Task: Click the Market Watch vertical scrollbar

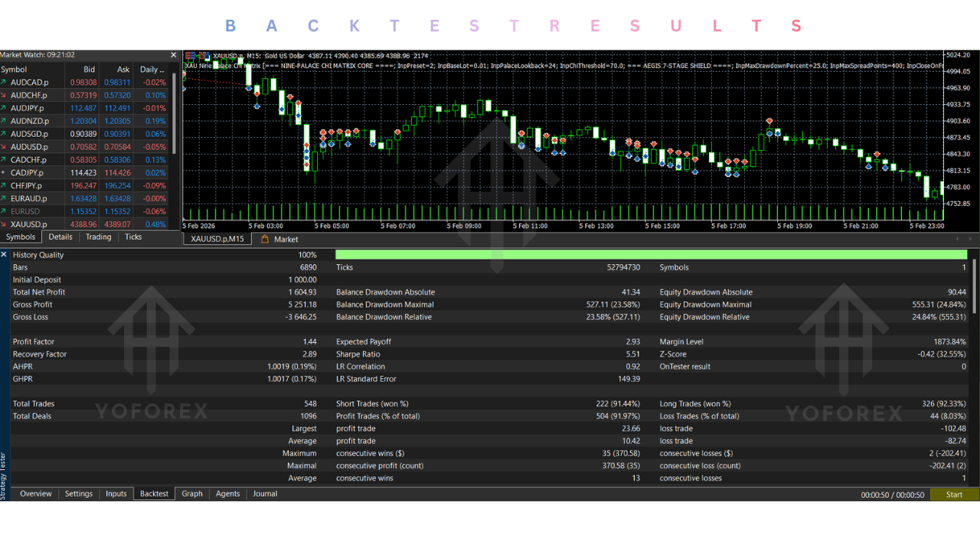Action: click(175, 113)
